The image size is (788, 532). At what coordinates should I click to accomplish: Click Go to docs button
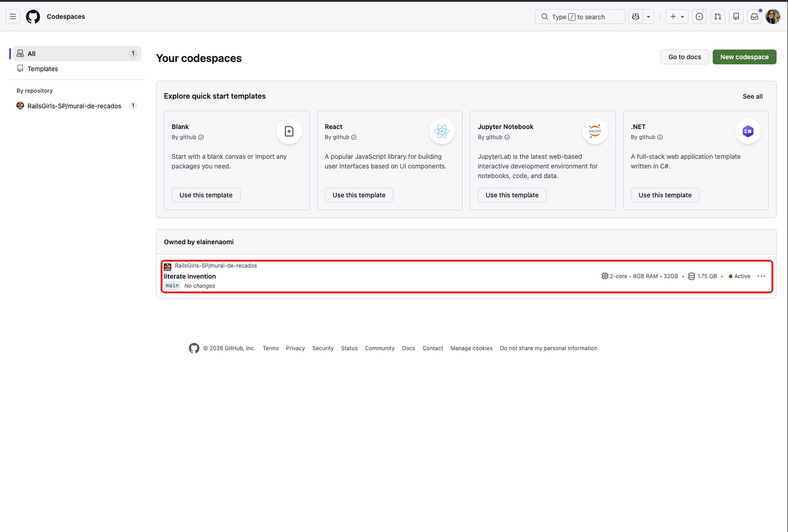tap(685, 57)
